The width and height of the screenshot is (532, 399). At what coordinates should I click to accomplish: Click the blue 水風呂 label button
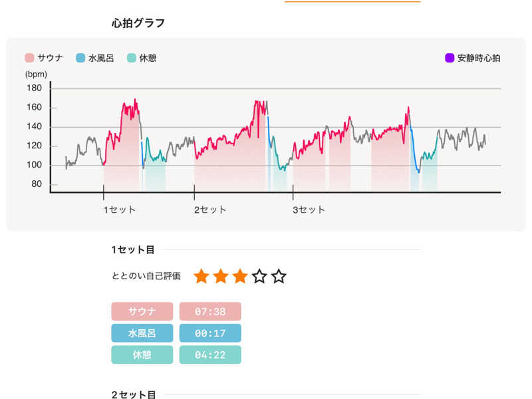coord(142,333)
